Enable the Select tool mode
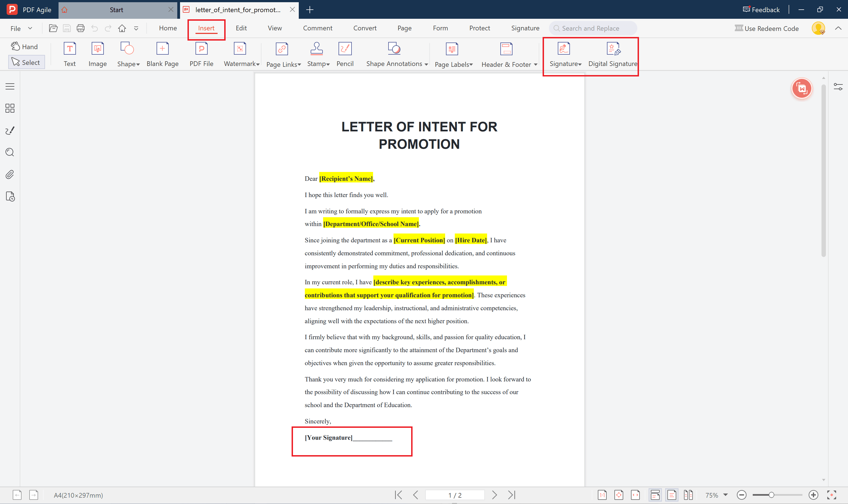848x504 pixels. pyautogui.click(x=27, y=62)
